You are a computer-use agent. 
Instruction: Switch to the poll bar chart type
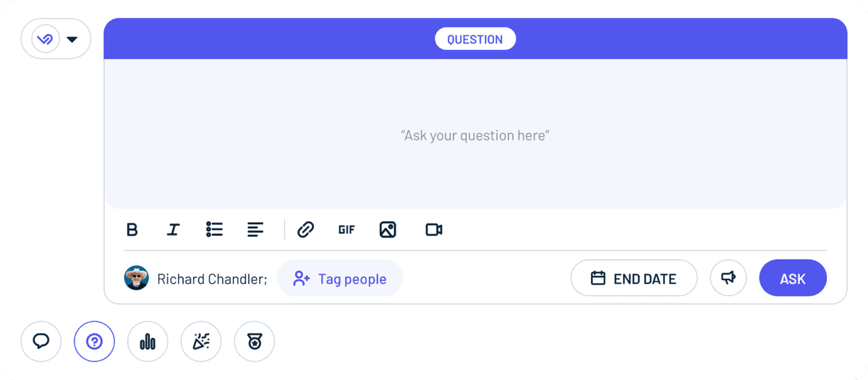148,341
